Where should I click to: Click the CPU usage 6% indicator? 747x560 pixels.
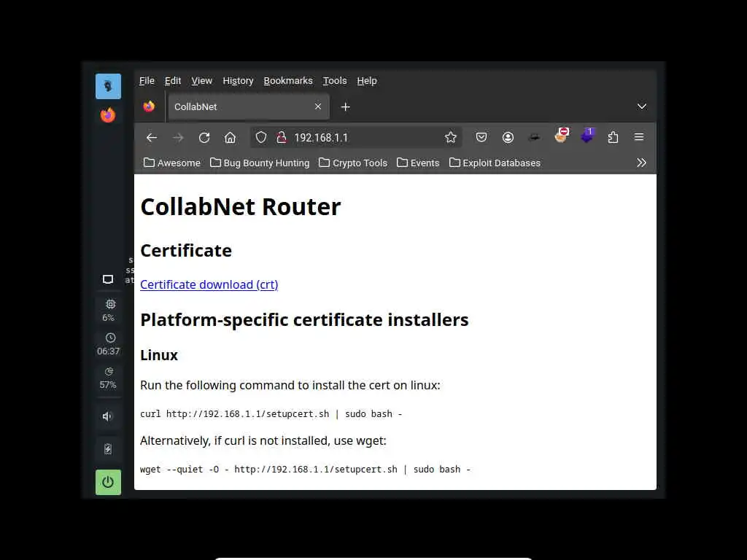coord(109,311)
